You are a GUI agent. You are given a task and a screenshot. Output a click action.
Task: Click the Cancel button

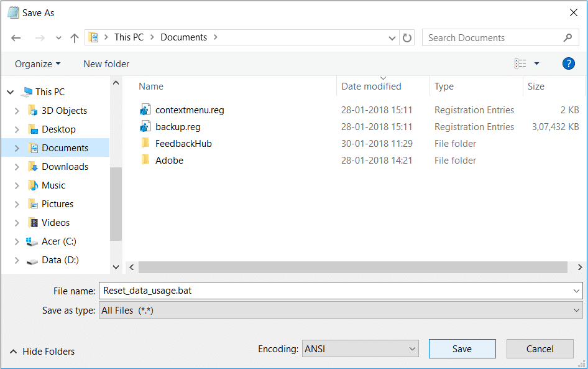(540, 348)
